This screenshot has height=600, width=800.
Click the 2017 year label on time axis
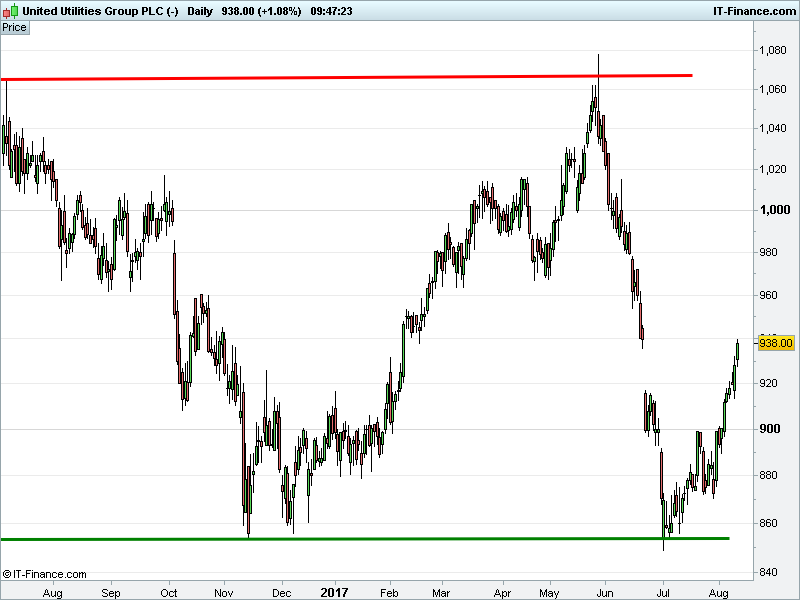pos(334,592)
